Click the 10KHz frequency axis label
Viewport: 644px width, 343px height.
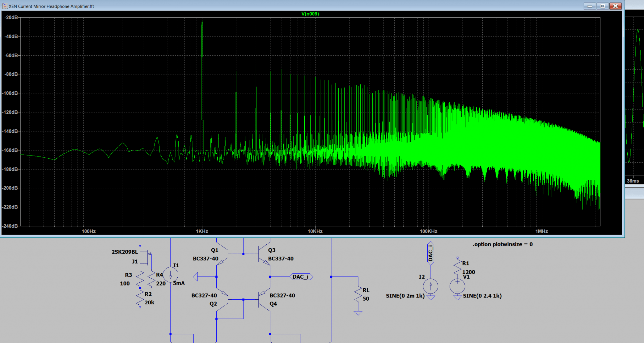point(315,231)
